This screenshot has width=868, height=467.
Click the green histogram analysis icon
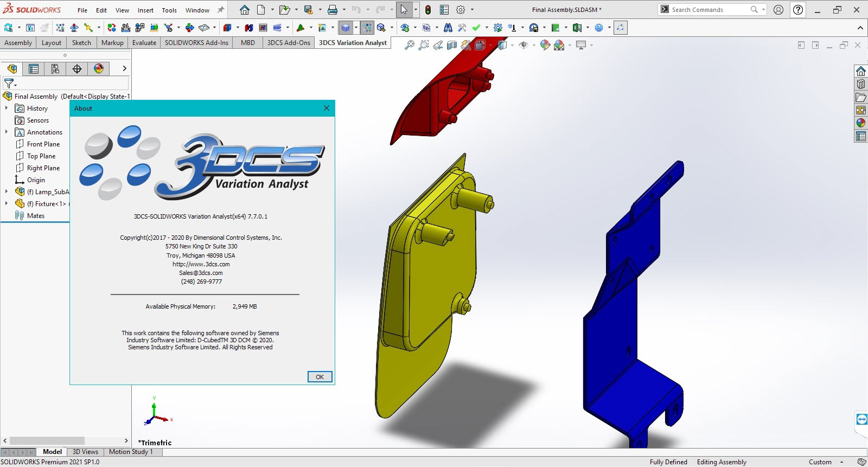(301, 28)
